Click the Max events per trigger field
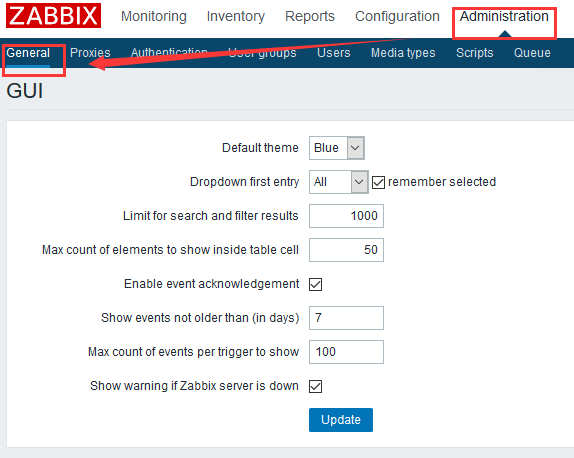 click(346, 352)
